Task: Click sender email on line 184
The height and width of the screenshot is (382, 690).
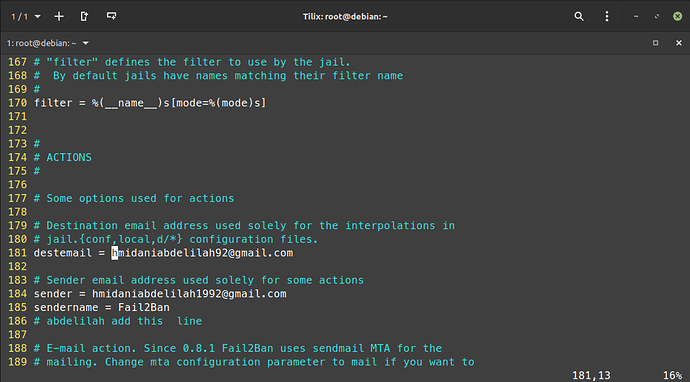Action: pos(189,294)
